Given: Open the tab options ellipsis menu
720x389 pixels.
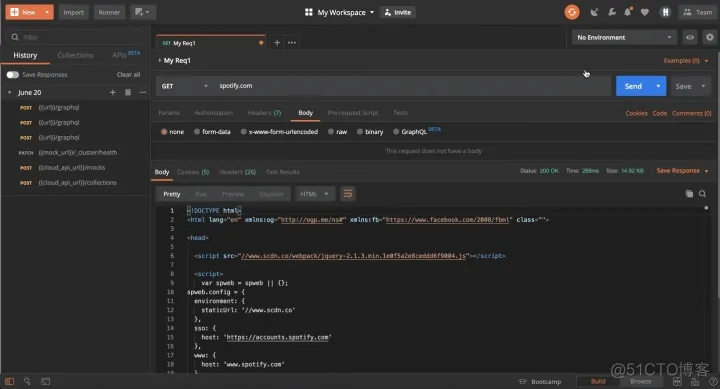Looking at the screenshot, I should [x=292, y=43].
